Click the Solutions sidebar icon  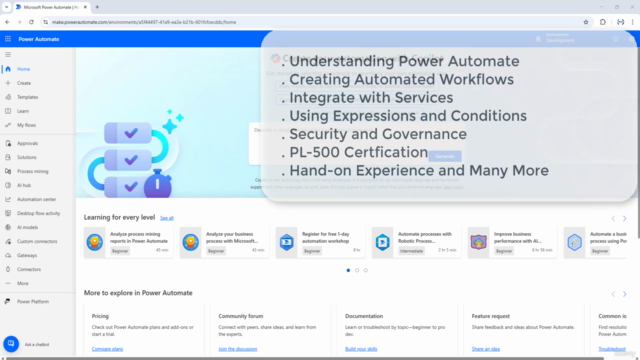point(8,157)
